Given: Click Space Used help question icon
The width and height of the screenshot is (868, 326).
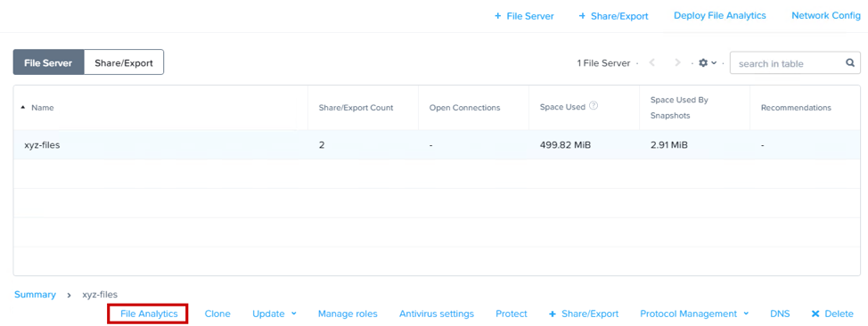Looking at the screenshot, I should (x=594, y=106).
